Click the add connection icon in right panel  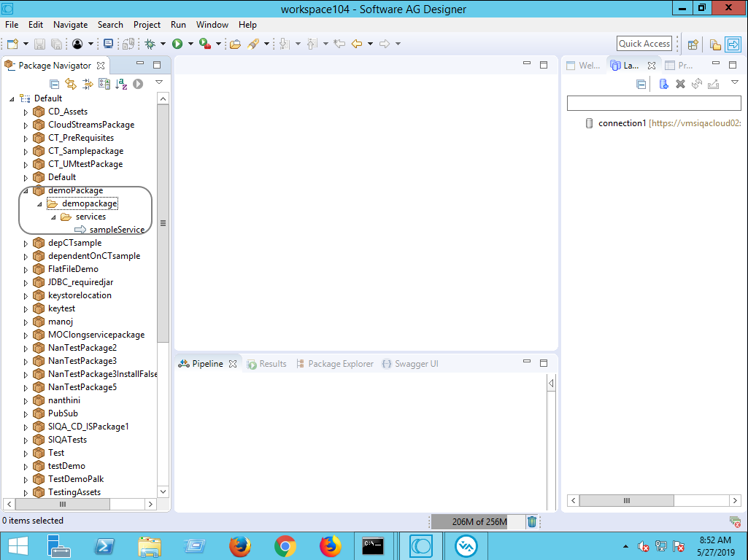(663, 85)
